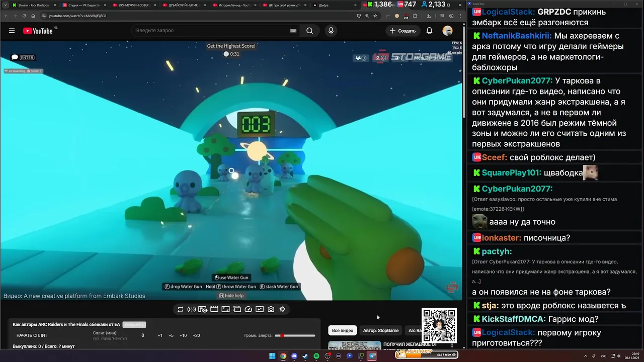Click НАЧАТЬ СПЛИТ button
The width and height of the screenshot is (644, 362).
[x=32, y=335]
